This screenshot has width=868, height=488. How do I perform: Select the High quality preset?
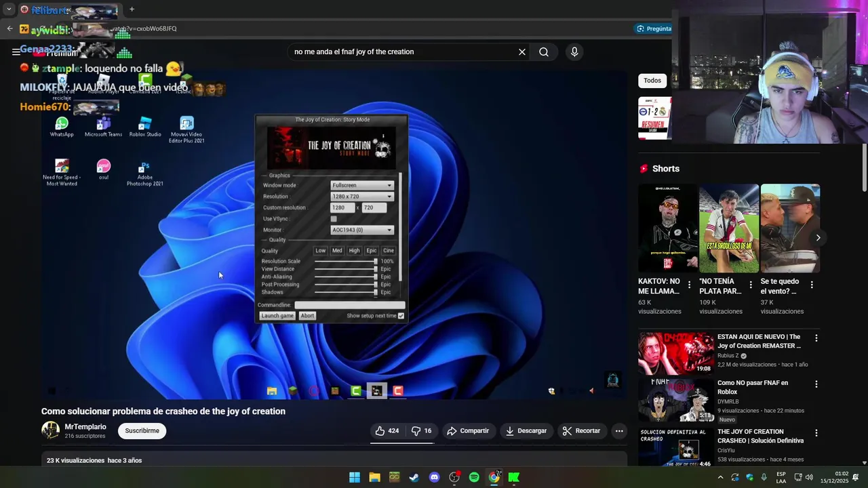click(x=354, y=251)
